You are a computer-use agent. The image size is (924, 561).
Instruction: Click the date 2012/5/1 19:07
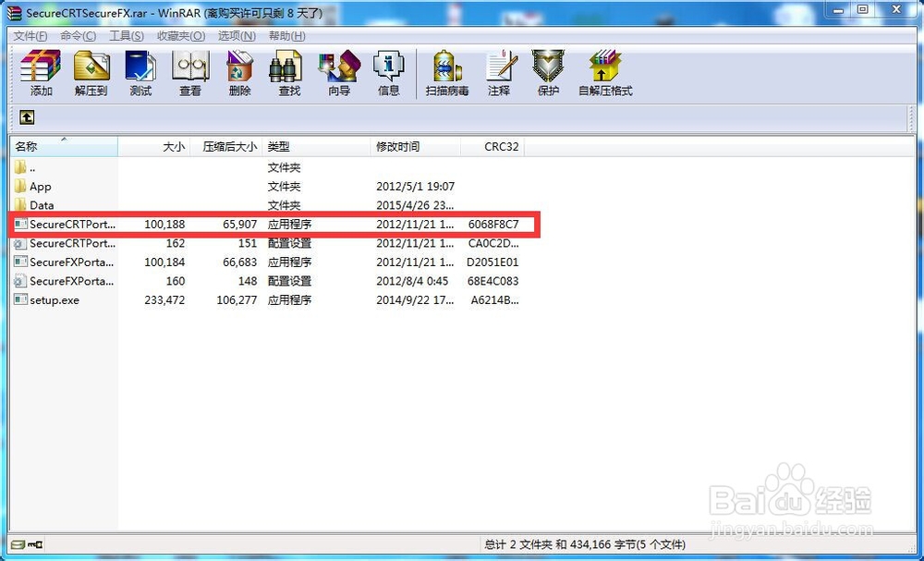click(x=416, y=186)
